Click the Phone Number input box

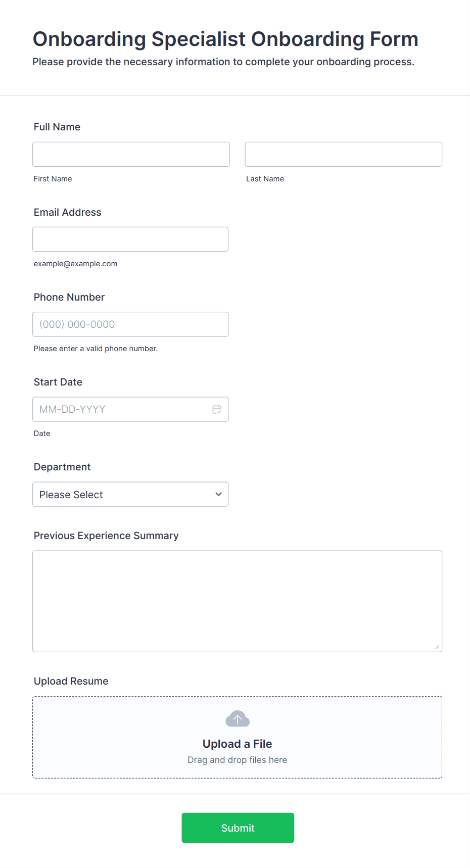pos(130,324)
